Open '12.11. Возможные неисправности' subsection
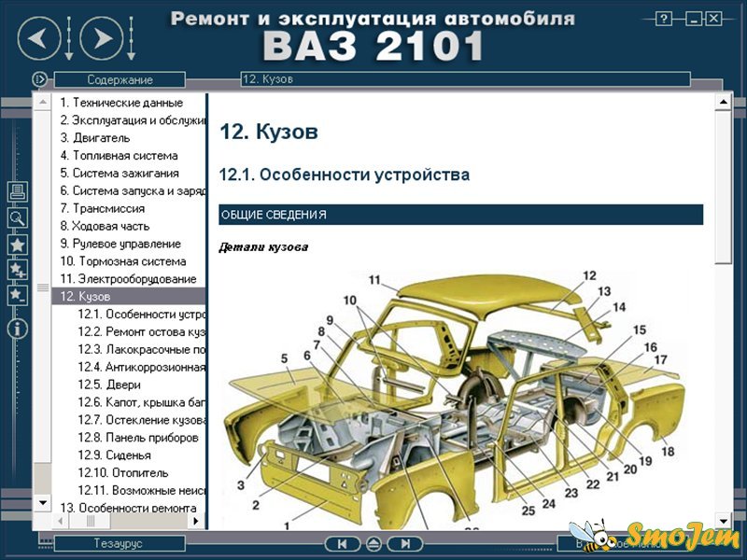 (x=142, y=491)
